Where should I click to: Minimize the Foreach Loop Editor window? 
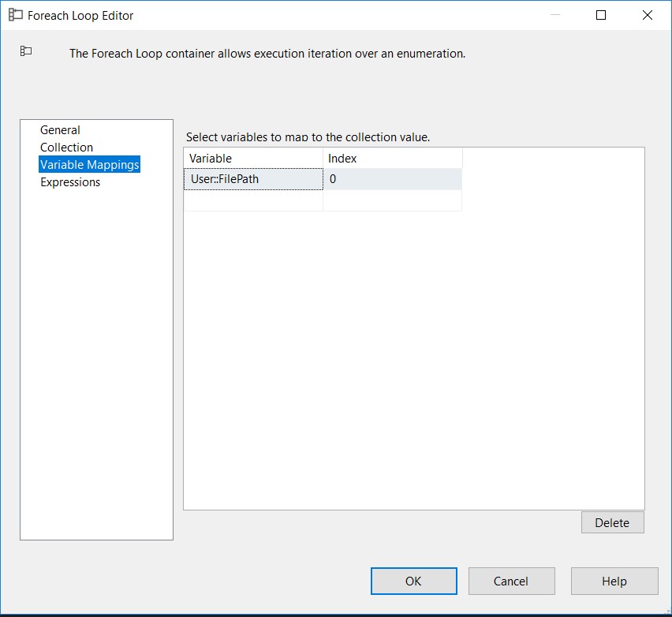(554, 15)
